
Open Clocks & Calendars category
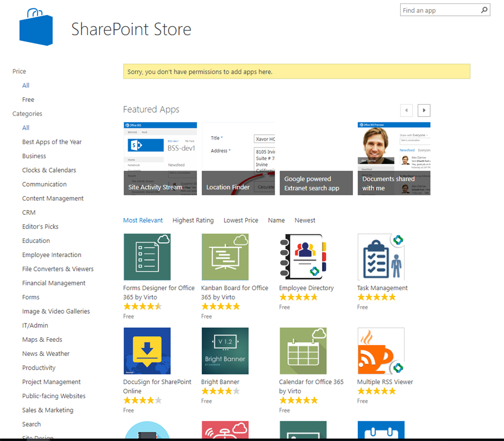pos(49,170)
